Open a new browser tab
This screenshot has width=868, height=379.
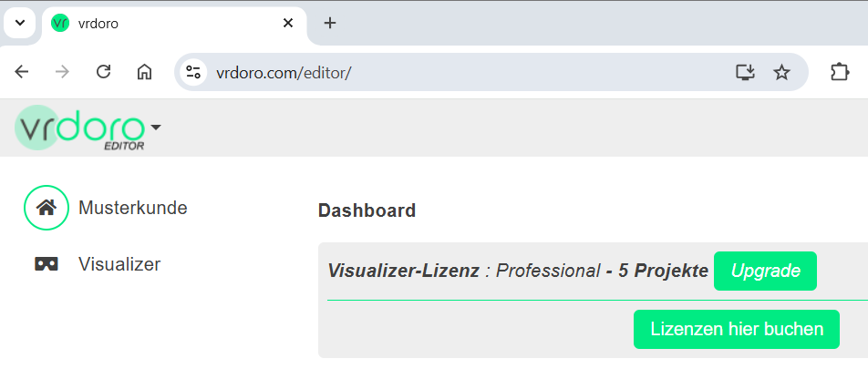click(x=330, y=23)
